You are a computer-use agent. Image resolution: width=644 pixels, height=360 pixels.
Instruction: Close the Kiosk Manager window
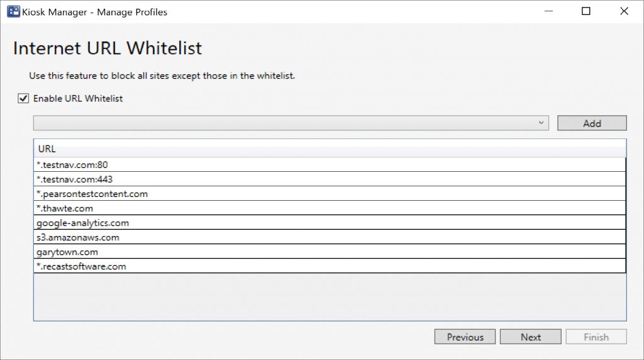coord(625,11)
